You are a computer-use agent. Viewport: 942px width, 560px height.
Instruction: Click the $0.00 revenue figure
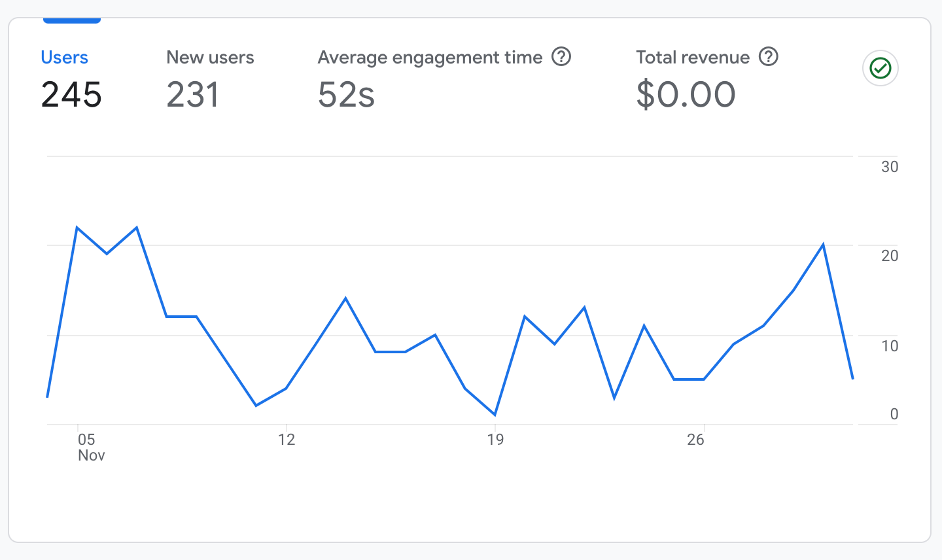coord(686,95)
